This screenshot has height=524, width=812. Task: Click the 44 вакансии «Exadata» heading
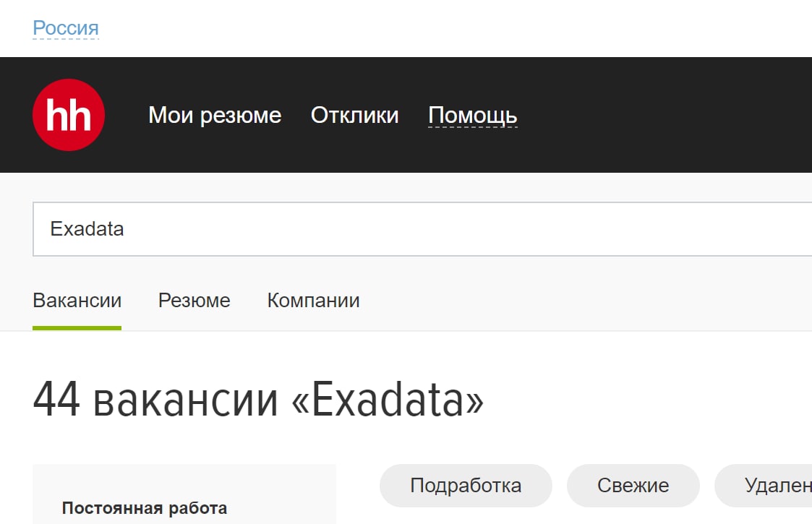pyautogui.click(x=258, y=399)
